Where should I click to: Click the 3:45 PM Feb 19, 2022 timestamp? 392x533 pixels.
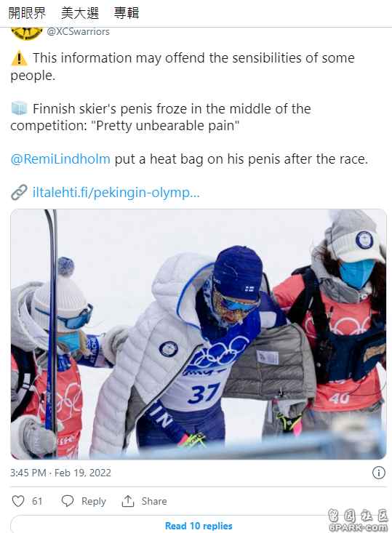60,473
